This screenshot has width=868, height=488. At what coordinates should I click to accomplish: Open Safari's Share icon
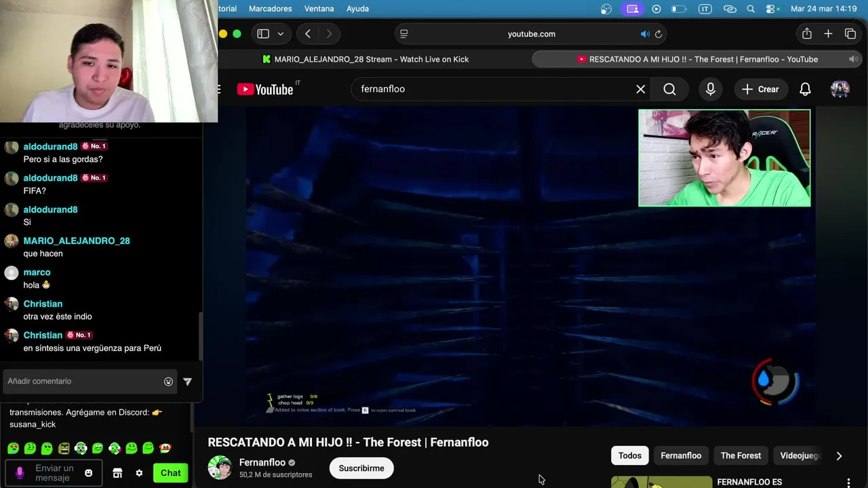click(806, 34)
